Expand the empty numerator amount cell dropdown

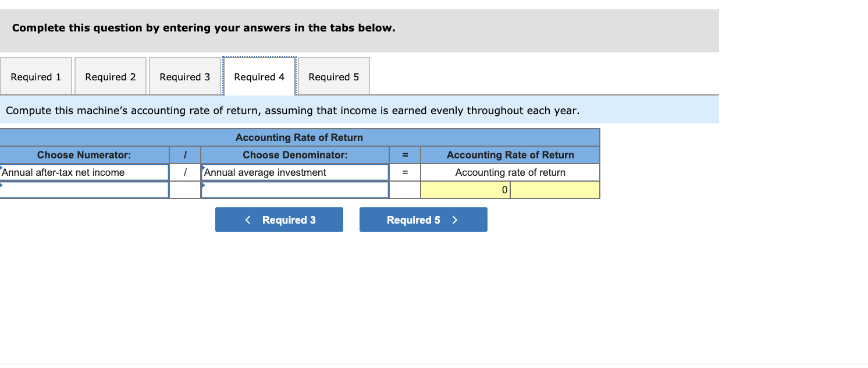pyautogui.click(x=84, y=189)
